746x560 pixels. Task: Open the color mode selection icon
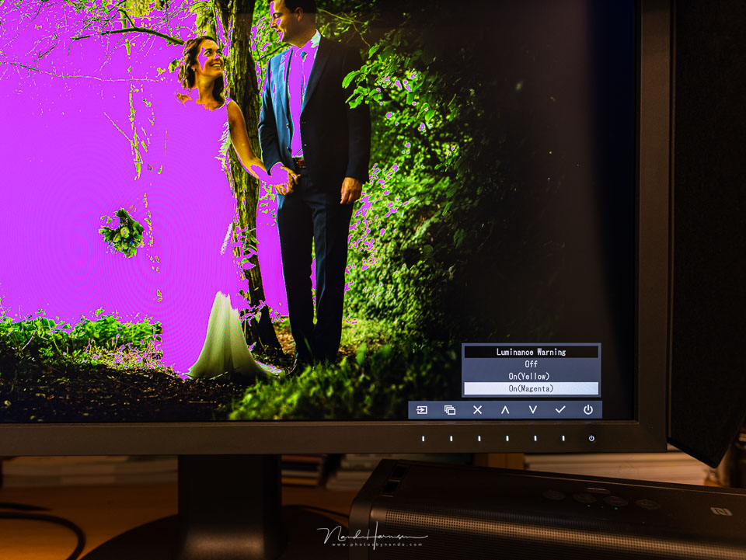click(450, 410)
